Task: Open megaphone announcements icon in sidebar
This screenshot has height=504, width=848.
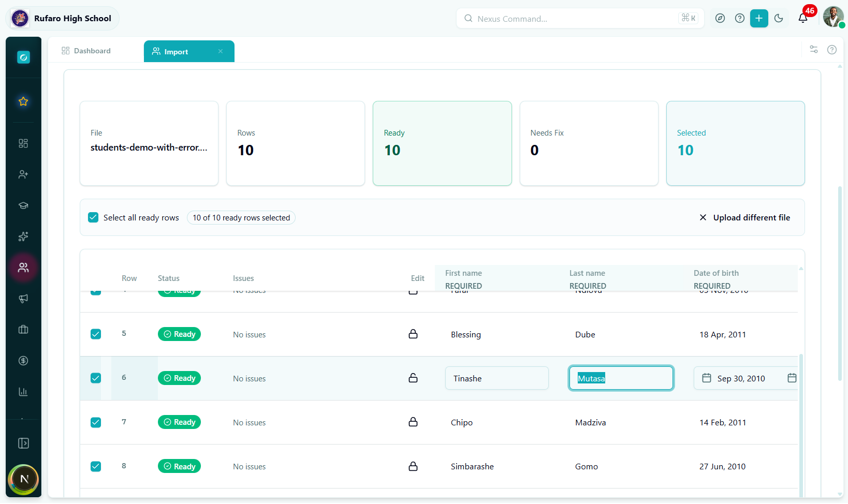Action: point(23,299)
